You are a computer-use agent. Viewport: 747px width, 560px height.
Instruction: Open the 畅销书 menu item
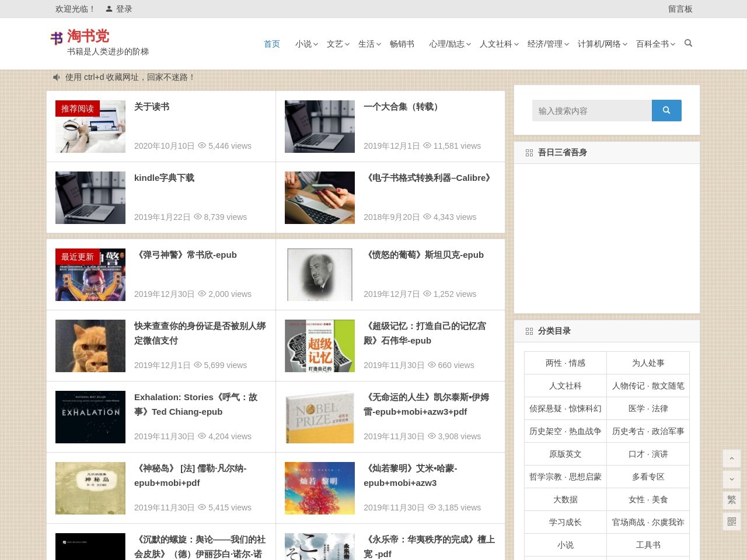[x=402, y=44]
